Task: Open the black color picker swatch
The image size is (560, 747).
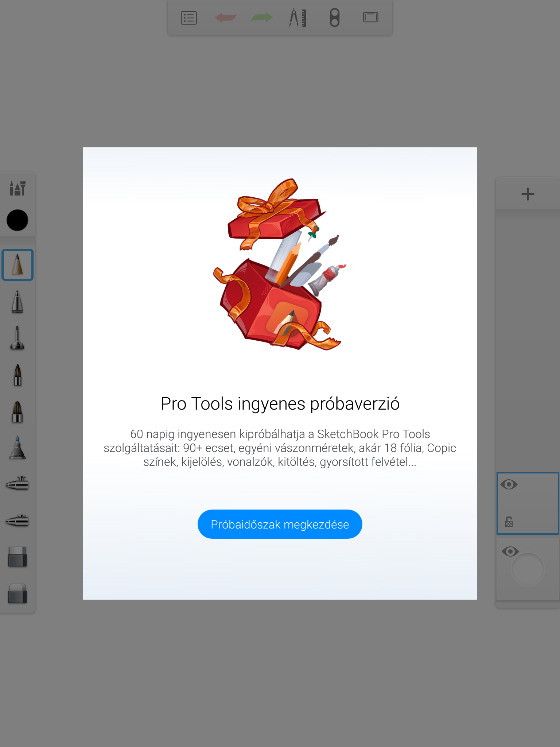Action: pos(17,220)
